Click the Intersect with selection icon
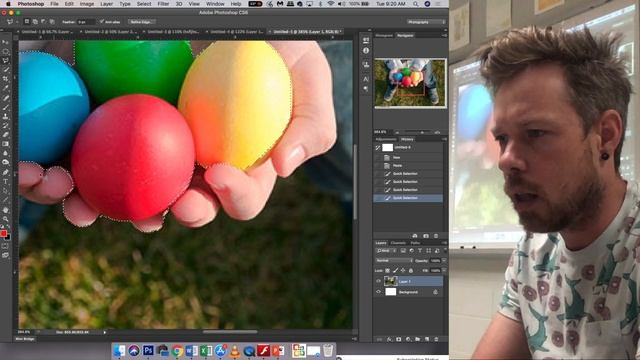The image size is (640, 360). coord(52,22)
